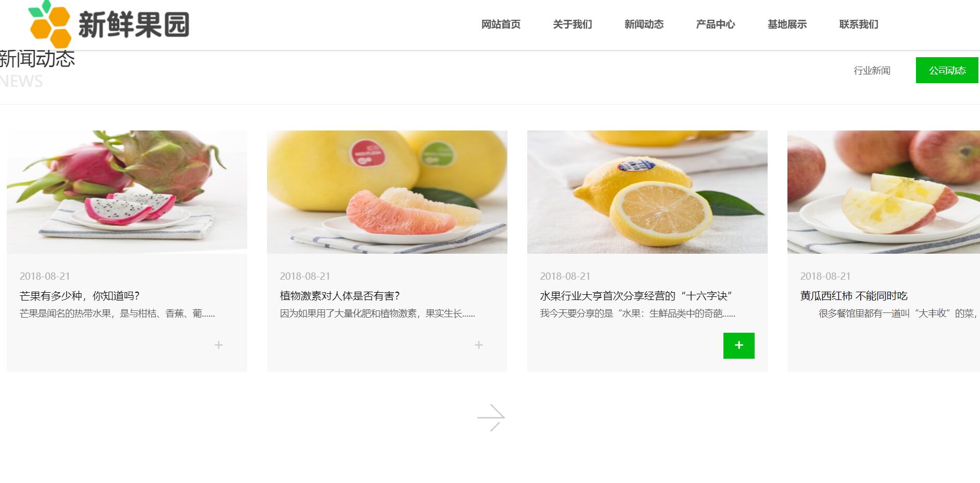The image size is (980, 483).
Task: Select the green 公司动态 tab
Action: coord(947,70)
